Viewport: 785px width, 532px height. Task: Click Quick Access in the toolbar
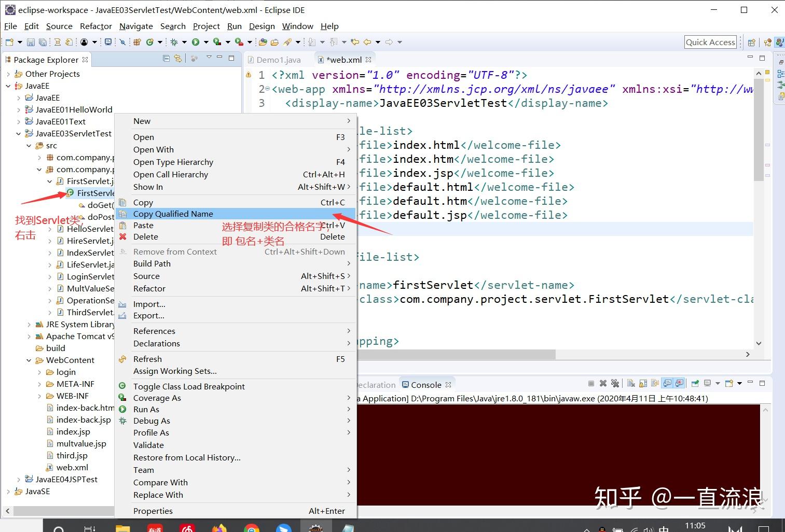click(x=710, y=42)
